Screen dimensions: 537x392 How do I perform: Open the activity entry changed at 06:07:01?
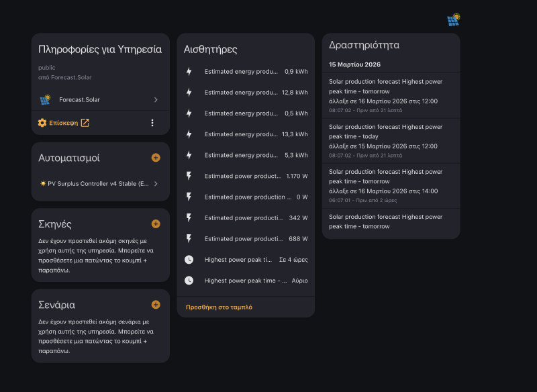[x=391, y=186]
